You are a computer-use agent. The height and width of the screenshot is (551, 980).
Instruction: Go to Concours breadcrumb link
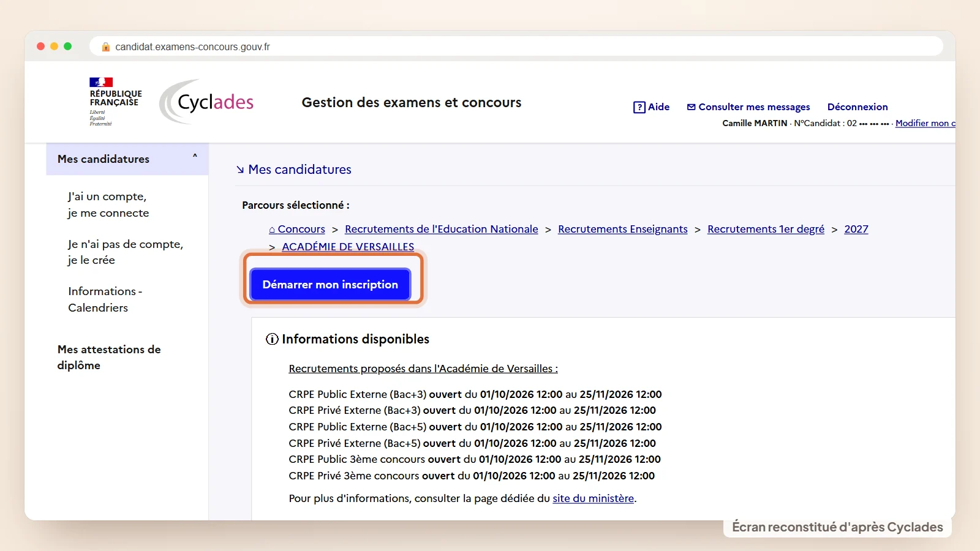point(297,229)
